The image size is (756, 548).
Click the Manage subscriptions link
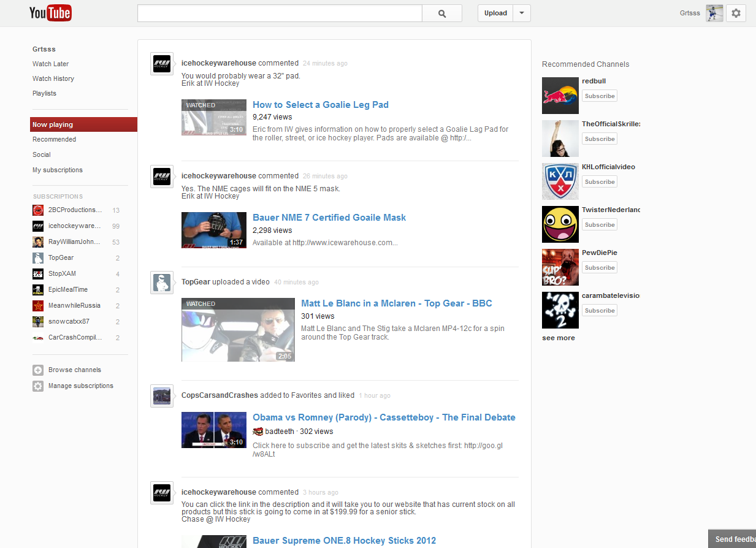[81, 386]
